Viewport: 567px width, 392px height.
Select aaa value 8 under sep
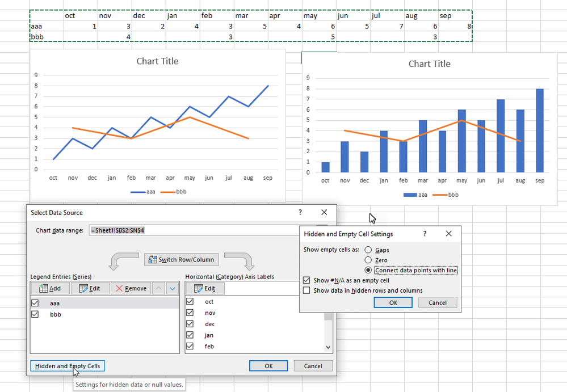[x=455, y=26]
